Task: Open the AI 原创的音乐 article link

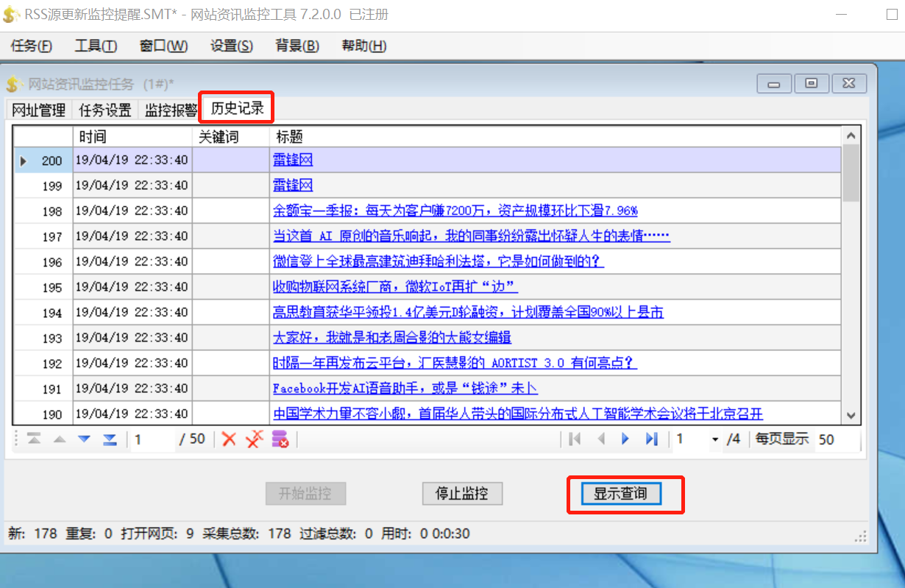Action: click(x=472, y=235)
